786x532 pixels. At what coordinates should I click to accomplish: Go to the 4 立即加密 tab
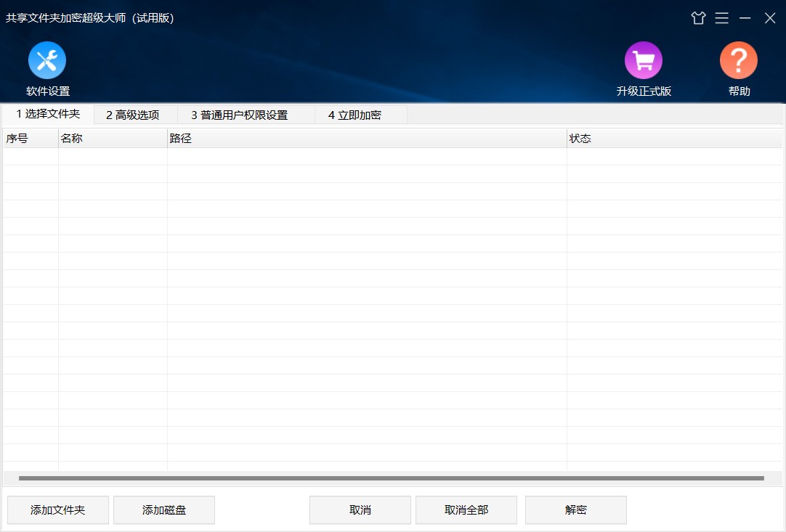(354, 115)
